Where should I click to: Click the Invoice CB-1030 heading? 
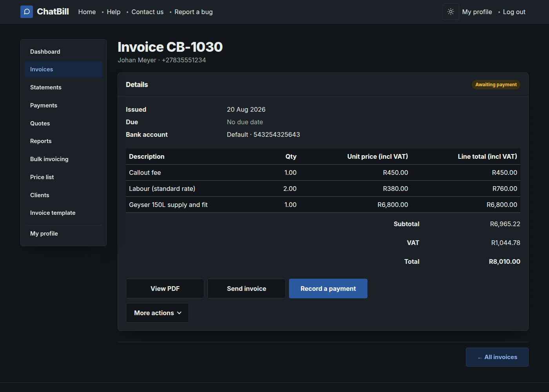170,47
